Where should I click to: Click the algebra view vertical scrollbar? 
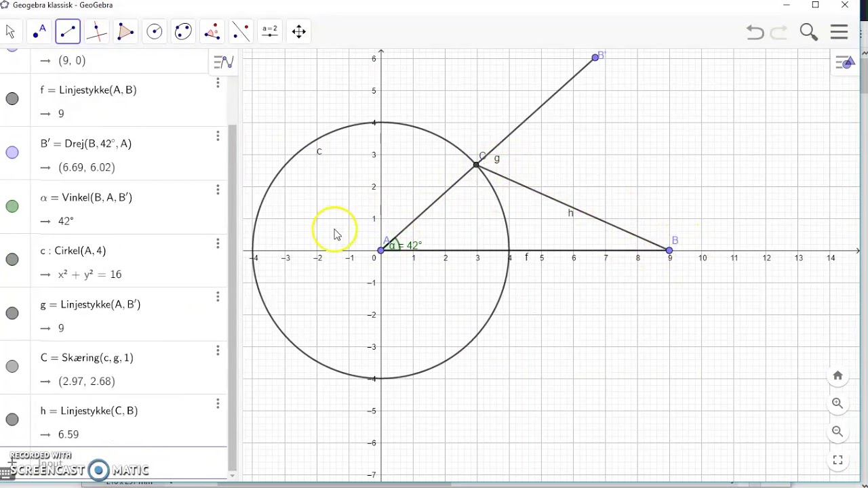233,298
